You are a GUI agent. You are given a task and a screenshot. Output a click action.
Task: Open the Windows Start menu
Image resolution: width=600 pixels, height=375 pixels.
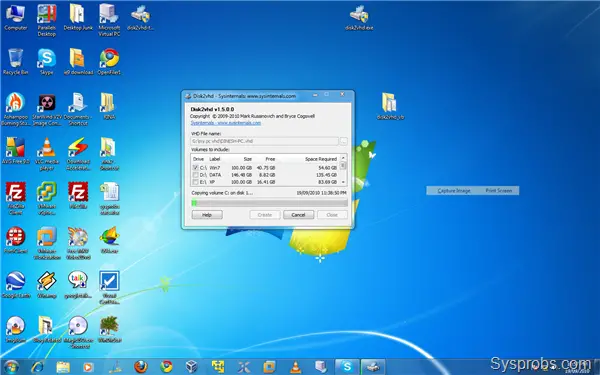point(11,367)
